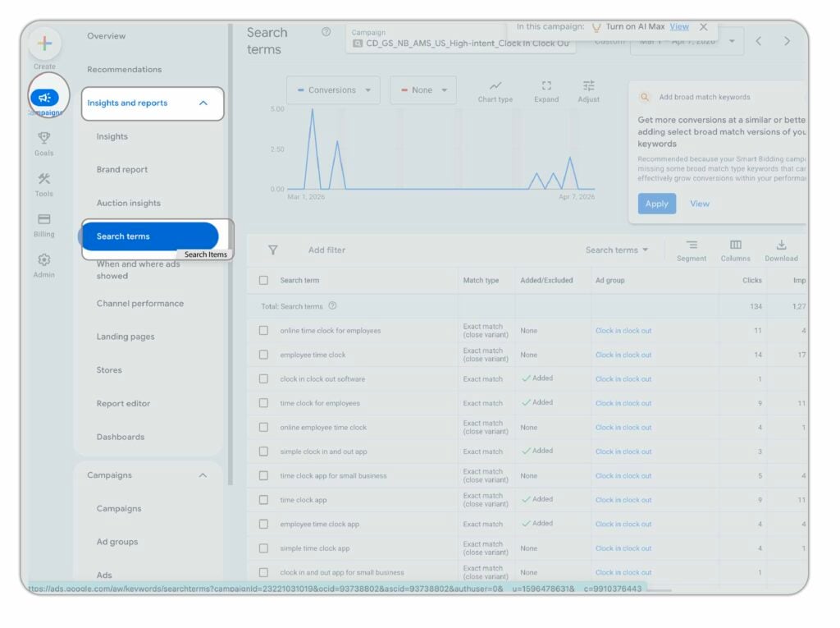Open the Billing card icon
Screen dimensions: 840x628
pos(44,219)
